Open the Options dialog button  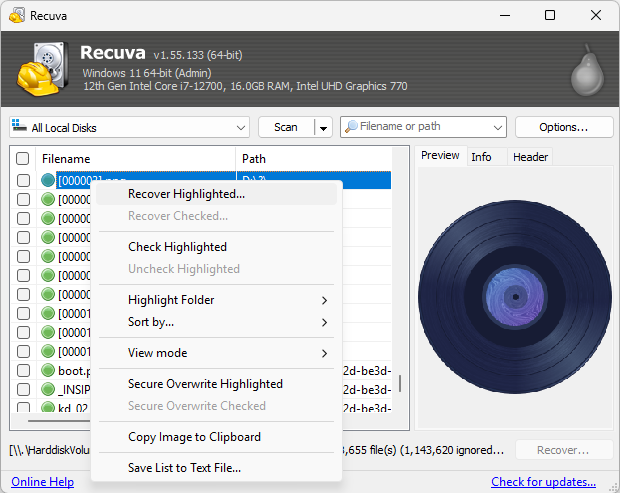click(564, 127)
